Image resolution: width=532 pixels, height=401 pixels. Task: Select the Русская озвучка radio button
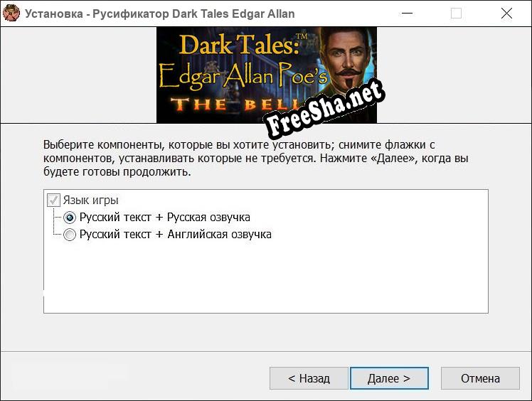[x=70, y=218]
